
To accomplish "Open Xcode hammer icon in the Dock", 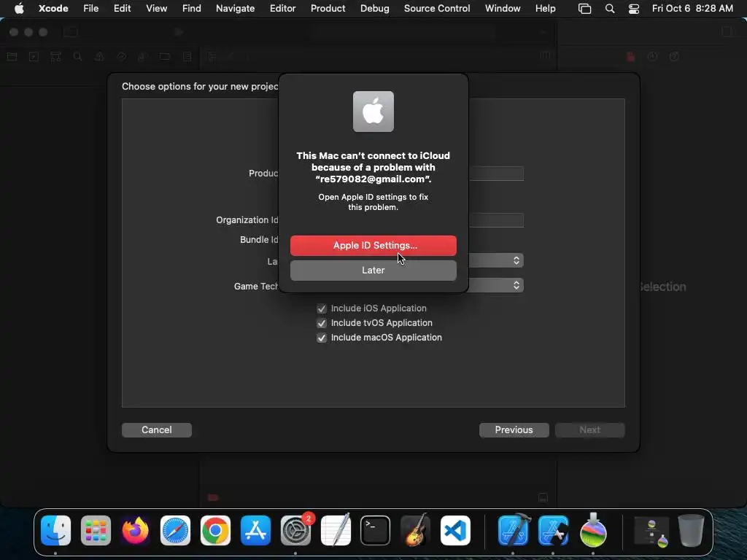I will 513,531.
